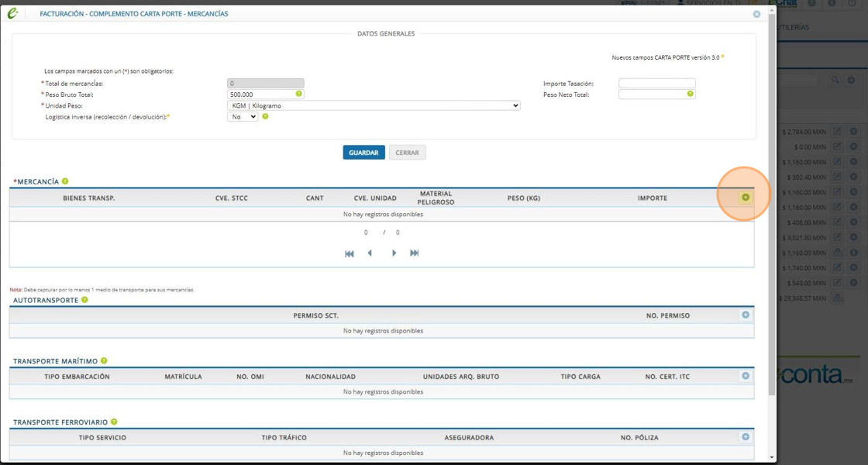Edit the $ 0.00 MXN row in background
This screenshot has width=868, height=465.
[838, 147]
